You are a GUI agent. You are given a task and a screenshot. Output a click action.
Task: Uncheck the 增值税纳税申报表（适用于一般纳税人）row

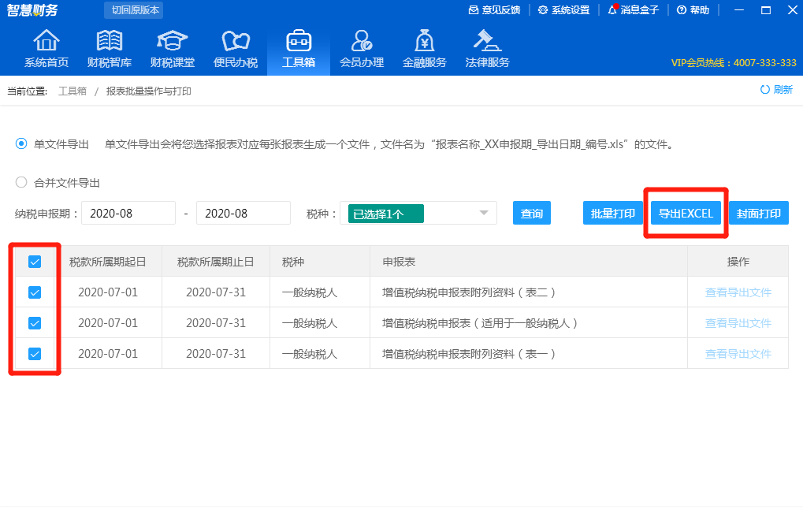pyautogui.click(x=34, y=323)
